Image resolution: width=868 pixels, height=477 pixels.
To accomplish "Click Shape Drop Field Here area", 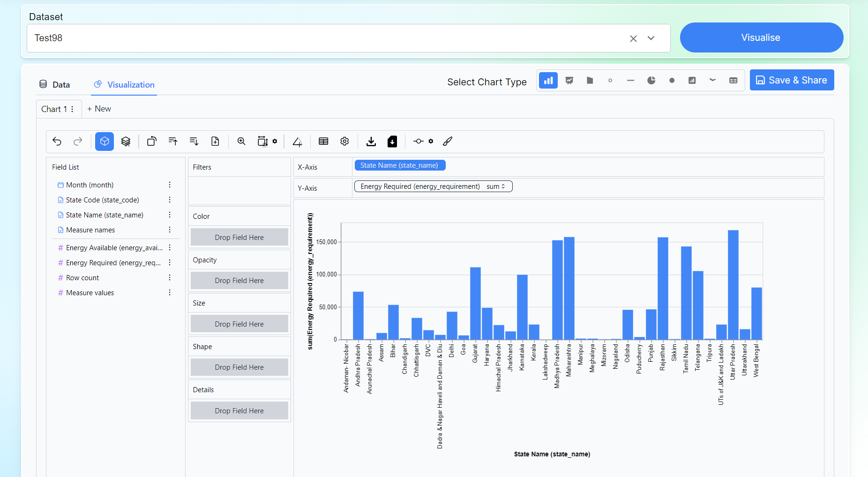I will click(x=239, y=367).
